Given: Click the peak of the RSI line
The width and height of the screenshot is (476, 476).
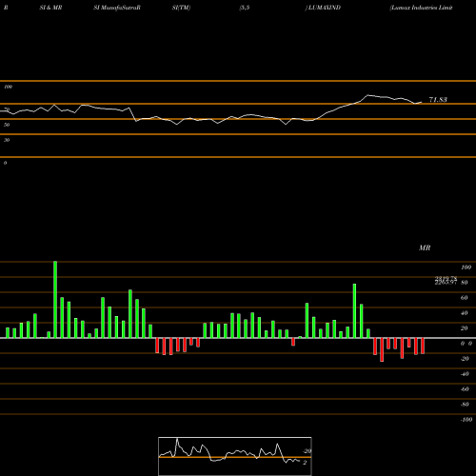Looking at the screenshot, I should coord(368,95).
